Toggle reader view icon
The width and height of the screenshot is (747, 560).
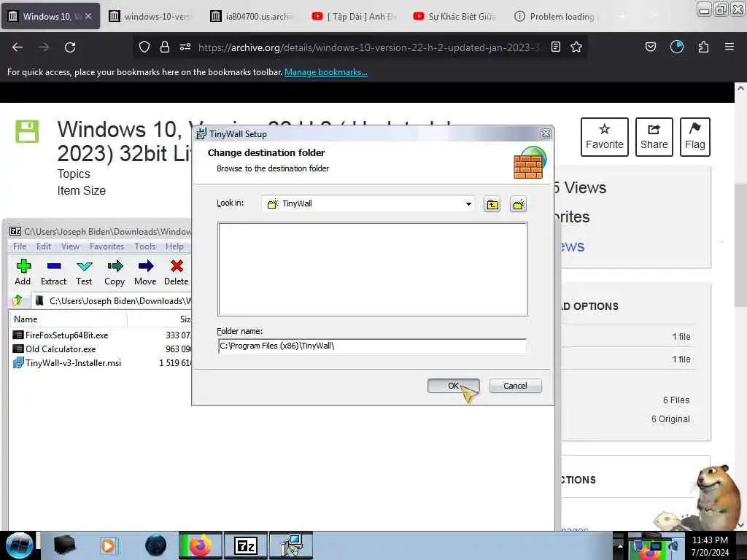[555, 47]
